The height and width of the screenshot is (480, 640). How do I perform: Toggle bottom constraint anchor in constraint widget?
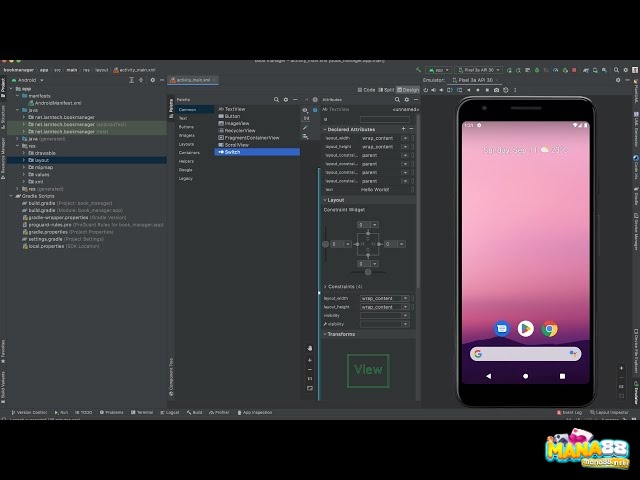pos(368,255)
